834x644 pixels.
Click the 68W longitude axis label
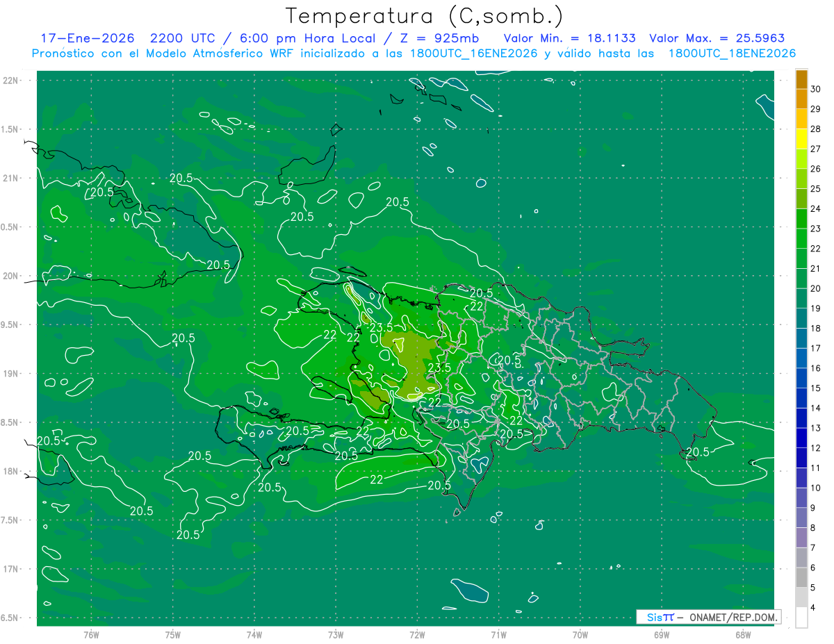(x=743, y=634)
